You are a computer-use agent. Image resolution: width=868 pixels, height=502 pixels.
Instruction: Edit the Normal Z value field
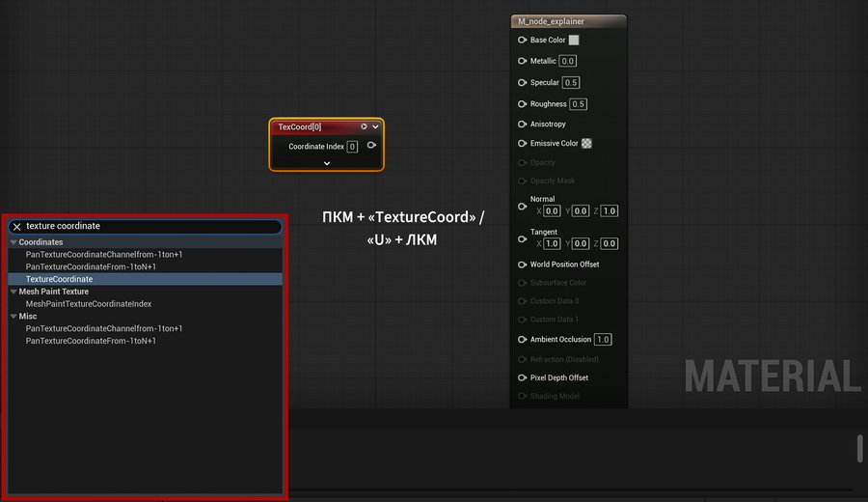609,211
